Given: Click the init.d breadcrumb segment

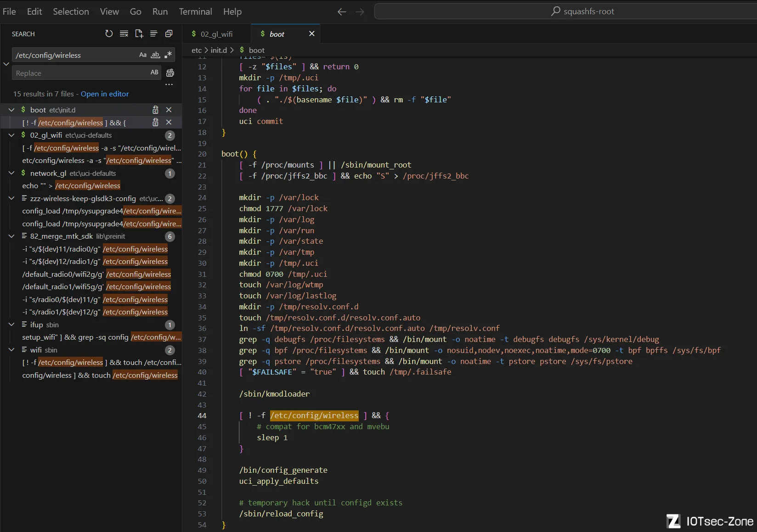Looking at the screenshot, I should pyautogui.click(x=219, y=50).
